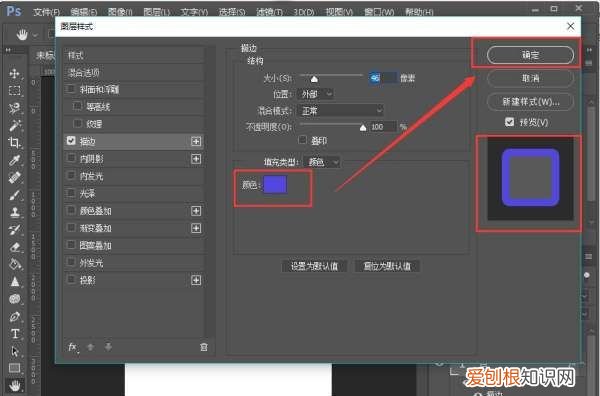Open the 窗口(W) menu
Viewport: 600px width, 396px height.
379,12
